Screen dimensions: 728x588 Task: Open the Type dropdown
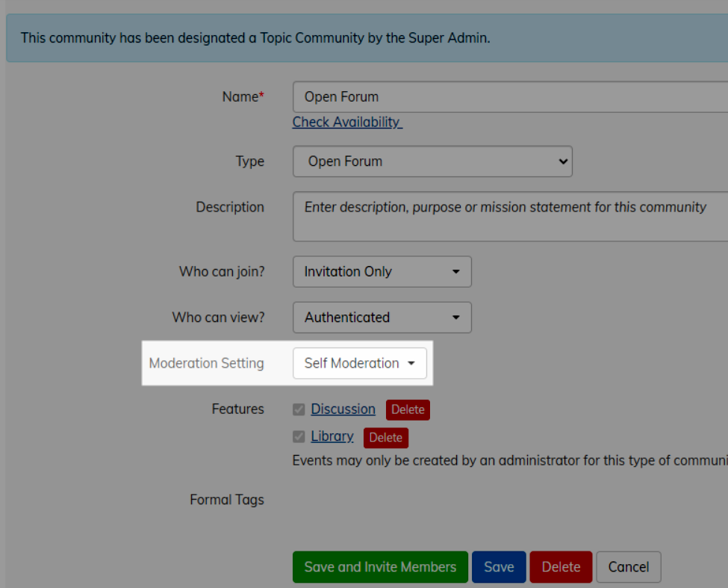coord(432,161)
